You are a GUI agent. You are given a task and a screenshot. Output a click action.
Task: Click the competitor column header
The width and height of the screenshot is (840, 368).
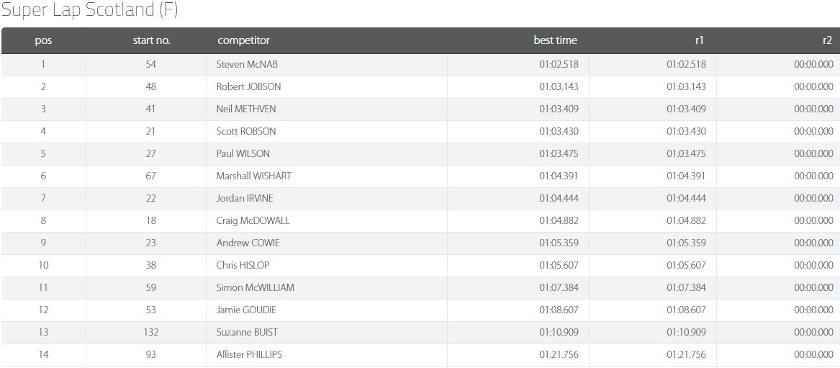click(244, 40)
